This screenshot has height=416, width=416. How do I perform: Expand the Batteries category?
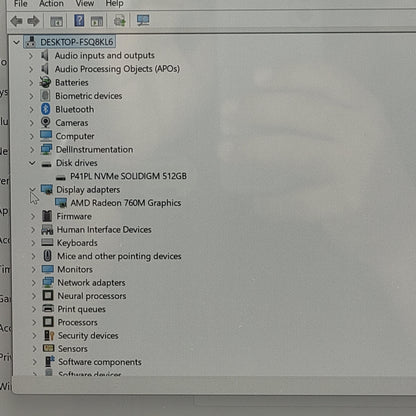(31, 82)
